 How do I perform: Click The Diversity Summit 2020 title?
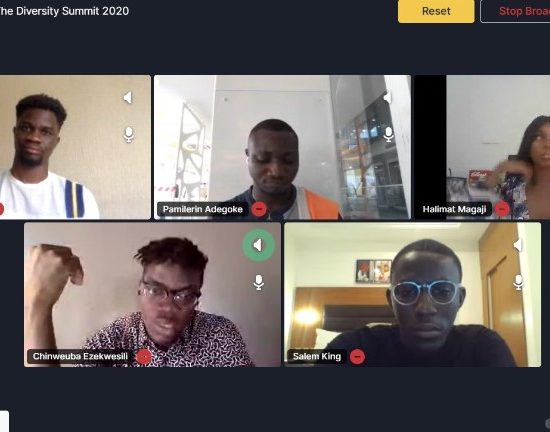tap(64, 11)
